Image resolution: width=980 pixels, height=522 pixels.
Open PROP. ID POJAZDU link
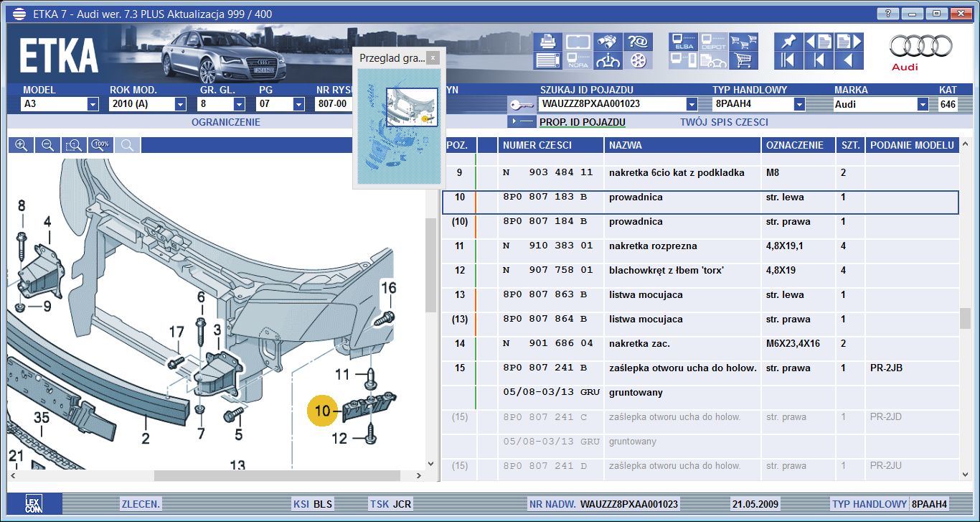(583, 122)
